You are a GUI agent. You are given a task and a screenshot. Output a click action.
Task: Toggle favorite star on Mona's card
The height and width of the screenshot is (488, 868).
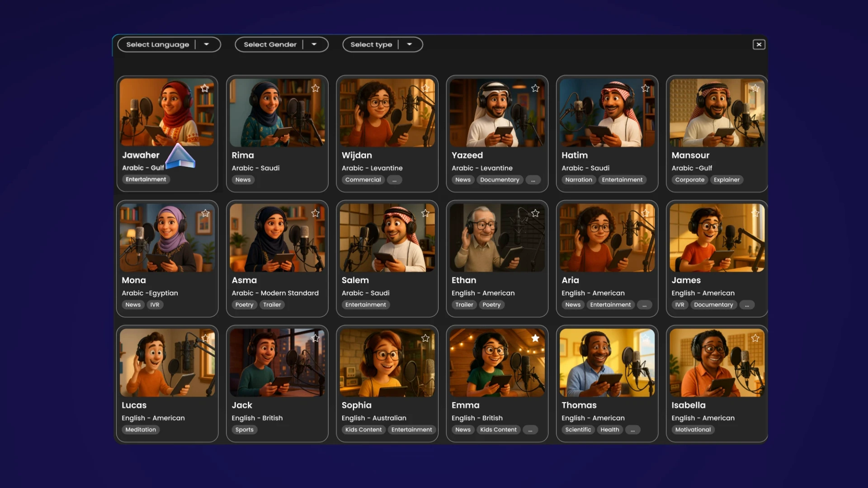pos(205,213)
